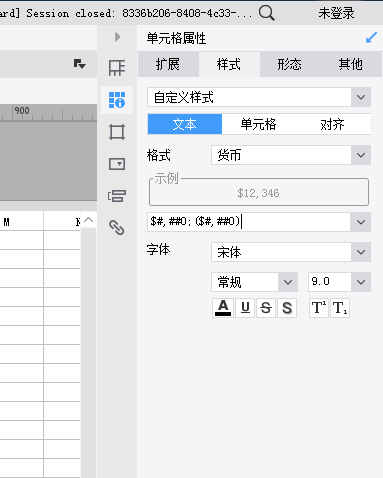Open the floating element panel icon
Image resolution: width=383 pixels, height=478 pixels.
click(x=117, y=132)
